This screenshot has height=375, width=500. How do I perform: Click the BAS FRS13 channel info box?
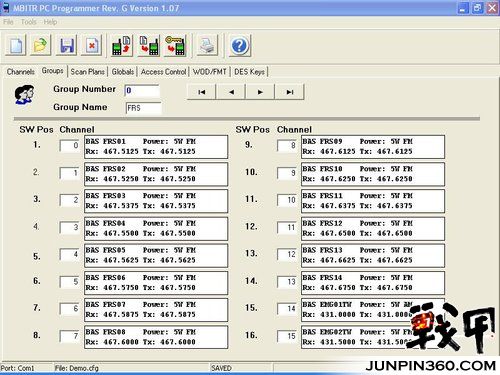373,256
